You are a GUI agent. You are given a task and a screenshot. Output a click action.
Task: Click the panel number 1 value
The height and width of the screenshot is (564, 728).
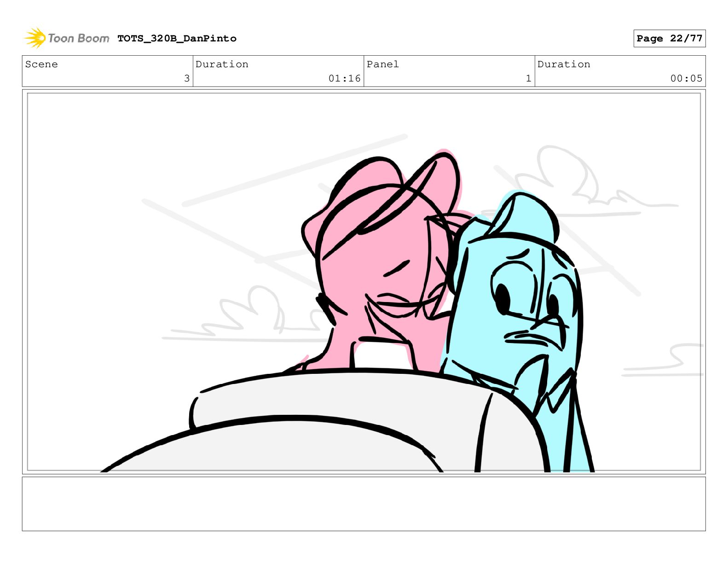529,79
